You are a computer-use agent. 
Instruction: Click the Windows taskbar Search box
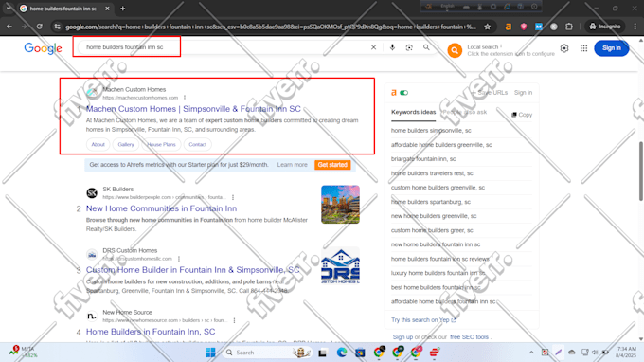pos(267,353)
